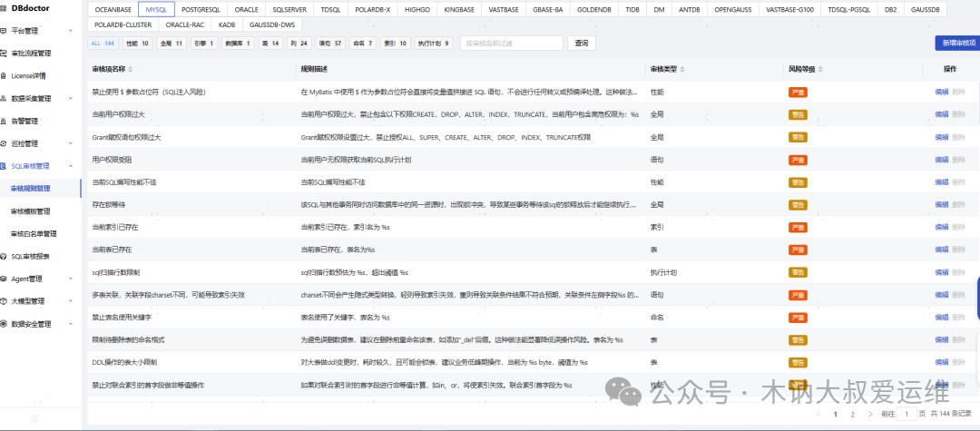This screenshot has width=980, height=431.
Task: Click the Agent管理 sidebar icon
Action: tap(4, 279)
